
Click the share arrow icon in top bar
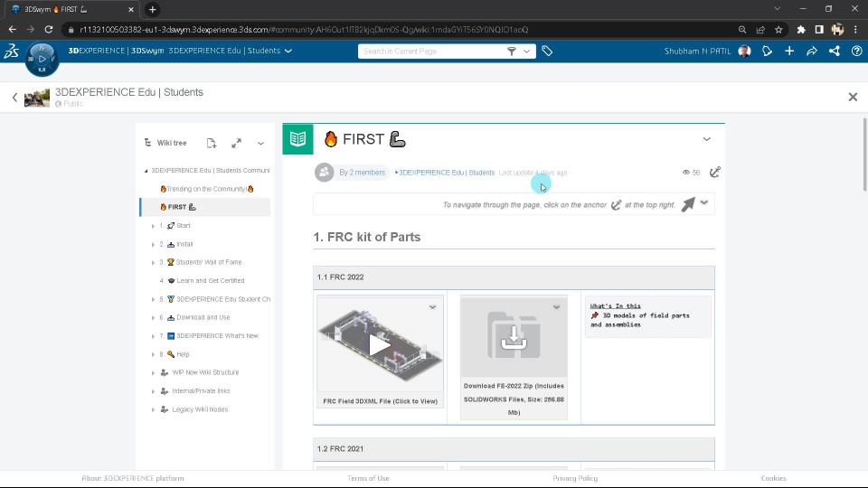click(812, 51)
